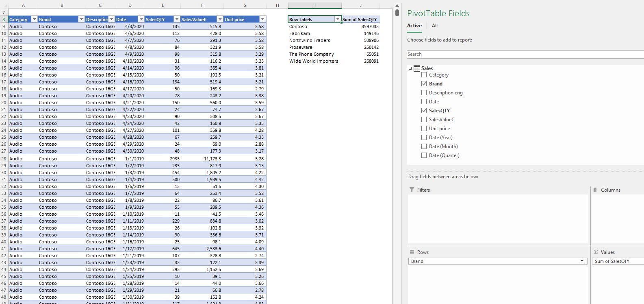The width and height of the screenshot is (644, 304).
Task: Select the Northwind Traders pivot row label
Action: [310, 40]
